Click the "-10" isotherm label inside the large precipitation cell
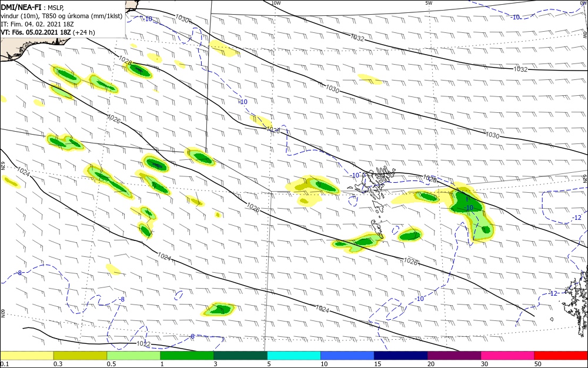The height and width of the screenshot is (368, 588). pos(469,208)
